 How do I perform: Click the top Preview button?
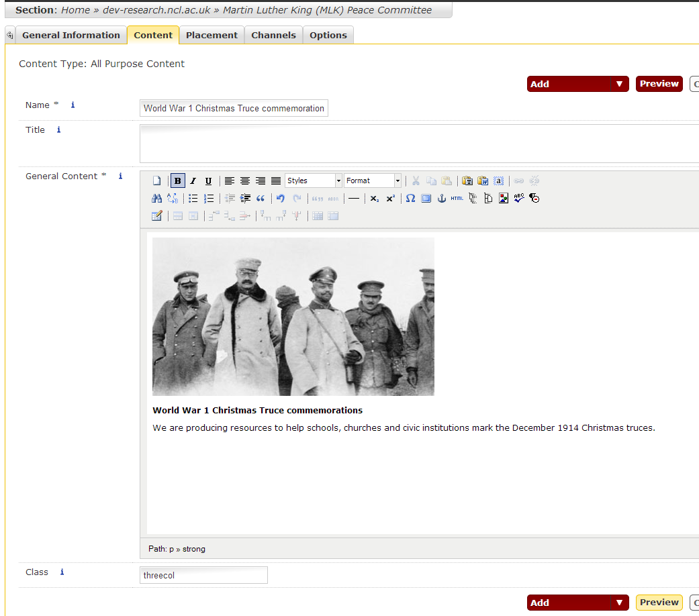click(x=659, y=84)
